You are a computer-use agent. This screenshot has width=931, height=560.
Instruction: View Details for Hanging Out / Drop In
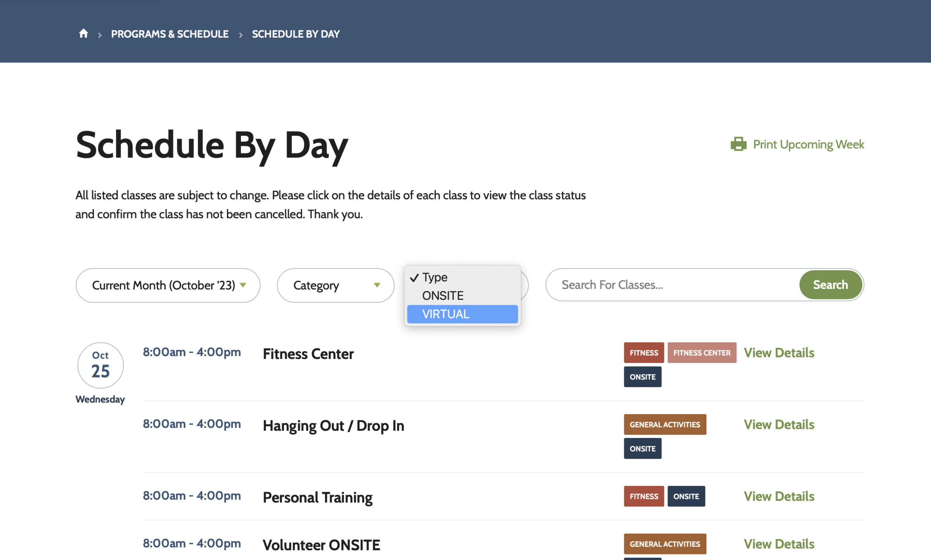pyautogui.click(x=779, y=424)
